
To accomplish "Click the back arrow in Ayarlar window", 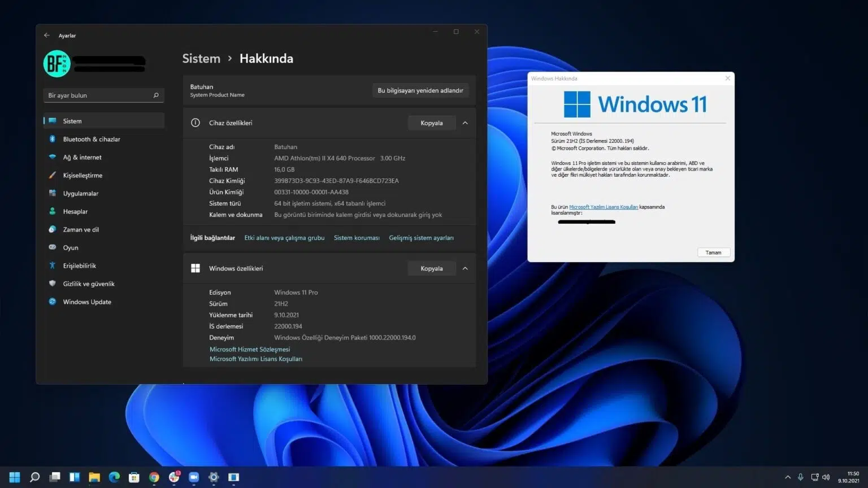I will pos(47,35).
